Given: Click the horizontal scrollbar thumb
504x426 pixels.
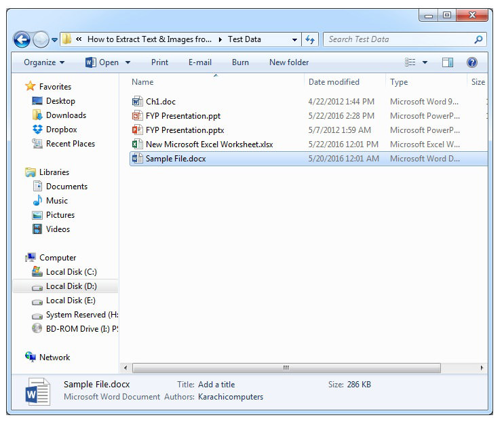Looking at the screenshot, I should pyautogui.click(x=286, y=368).
